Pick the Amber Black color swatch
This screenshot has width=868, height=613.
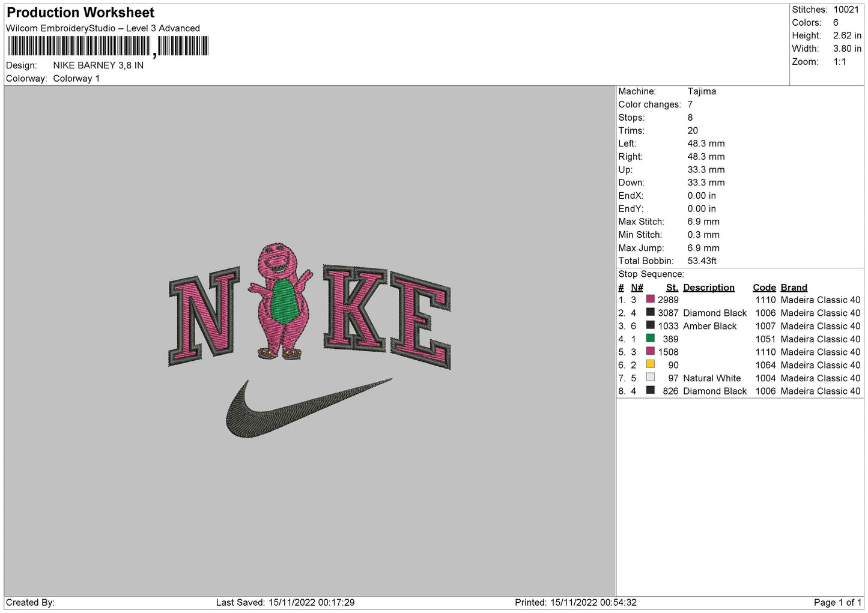pos(650,325)
